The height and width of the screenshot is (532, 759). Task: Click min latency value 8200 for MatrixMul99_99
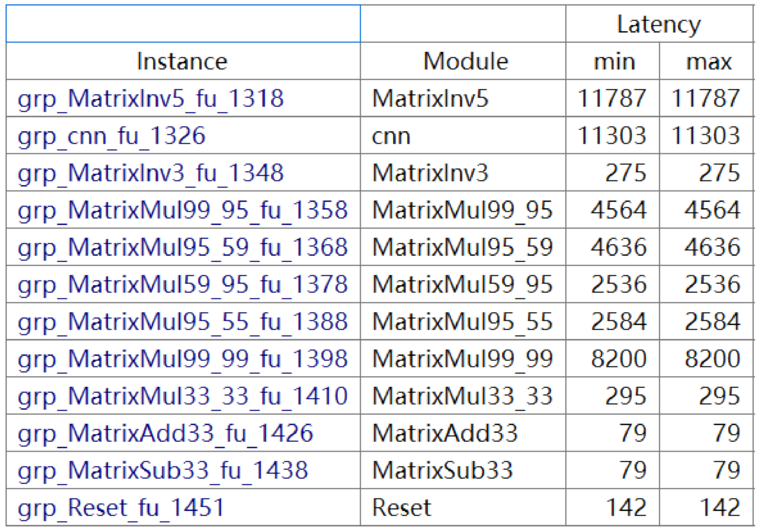pos(618,359)
